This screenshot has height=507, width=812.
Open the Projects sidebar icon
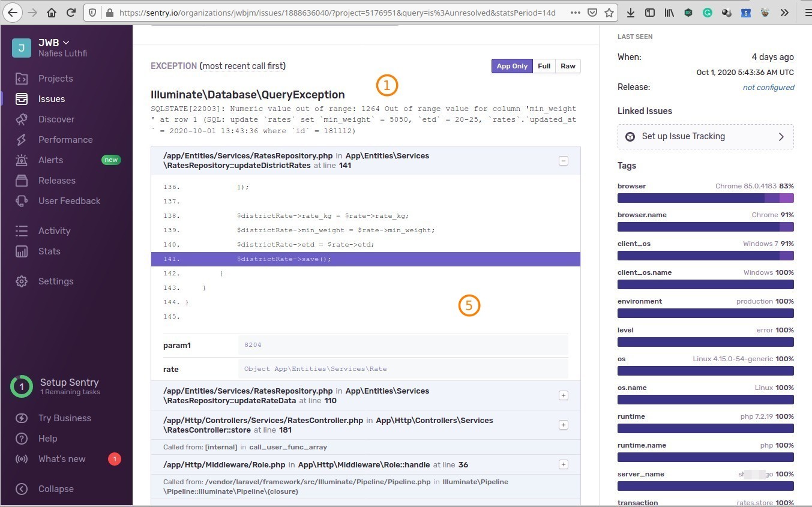(22, 79)
